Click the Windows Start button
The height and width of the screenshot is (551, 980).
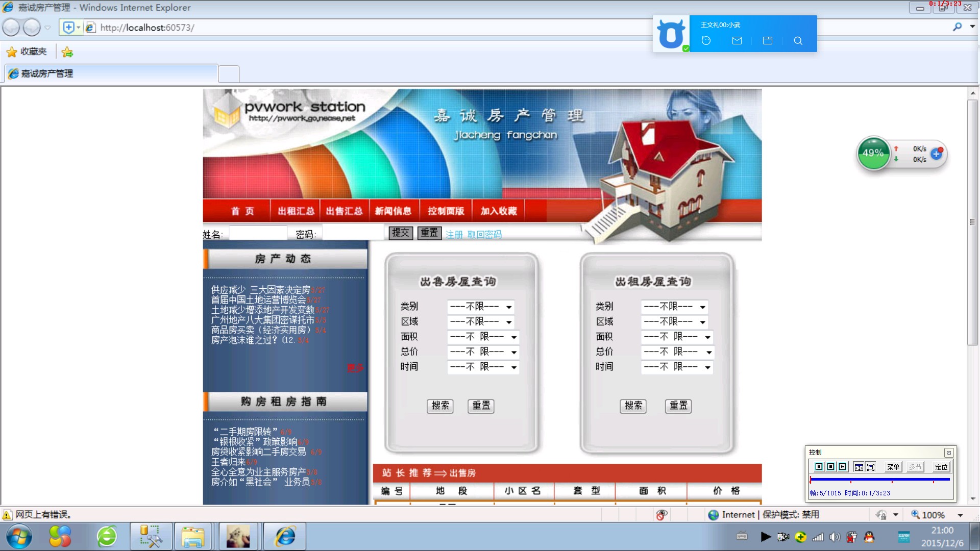[19, 537]
